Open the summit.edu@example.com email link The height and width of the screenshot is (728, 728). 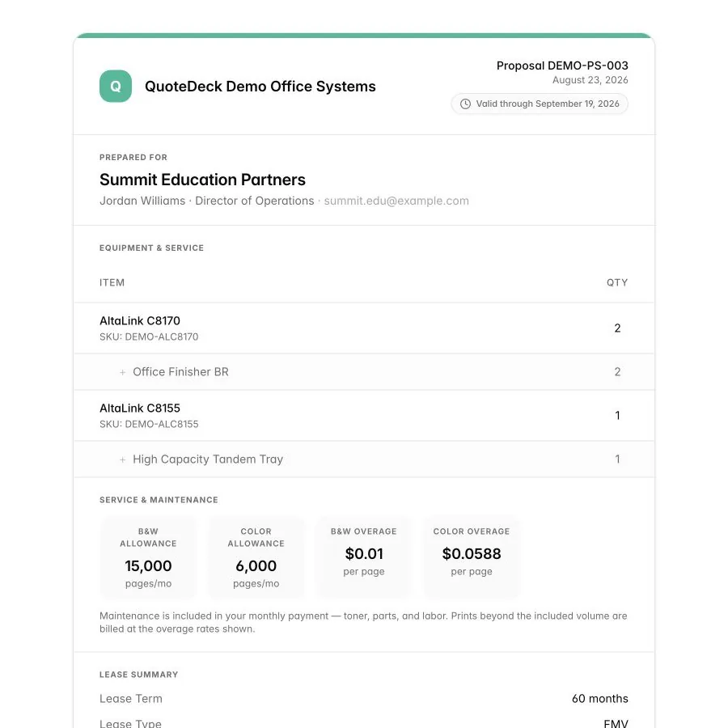396,201
